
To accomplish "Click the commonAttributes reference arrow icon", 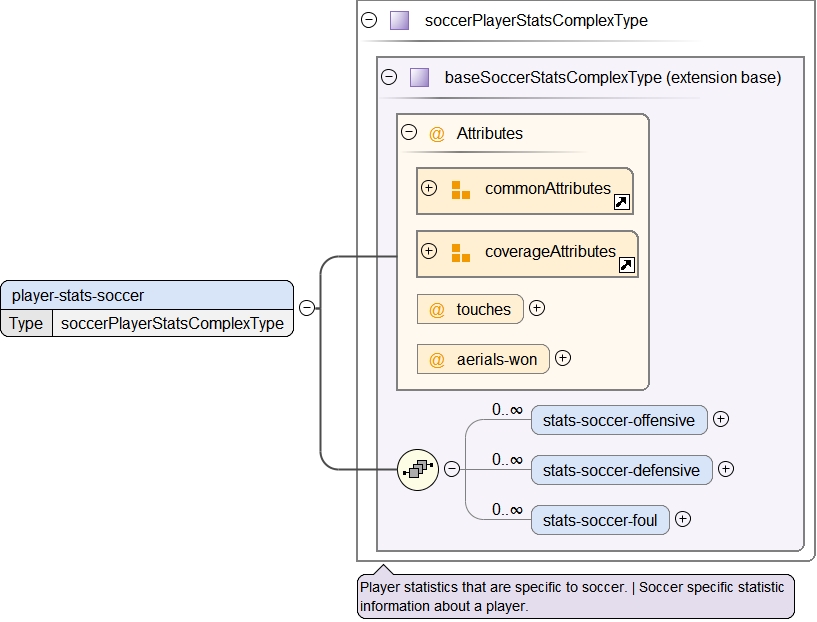I will pyautogui.click(x=621, y=203).
